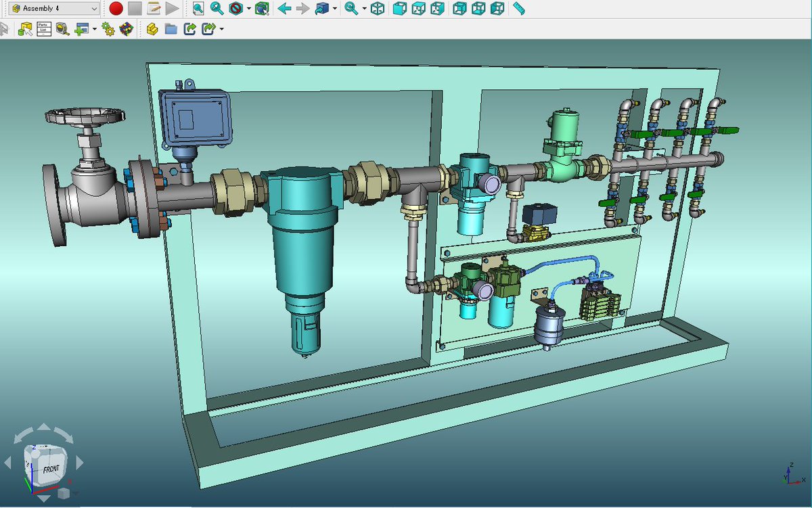Click the gray play triangle button
Viewport: 812px width, 508px height.
click(173, 9)
